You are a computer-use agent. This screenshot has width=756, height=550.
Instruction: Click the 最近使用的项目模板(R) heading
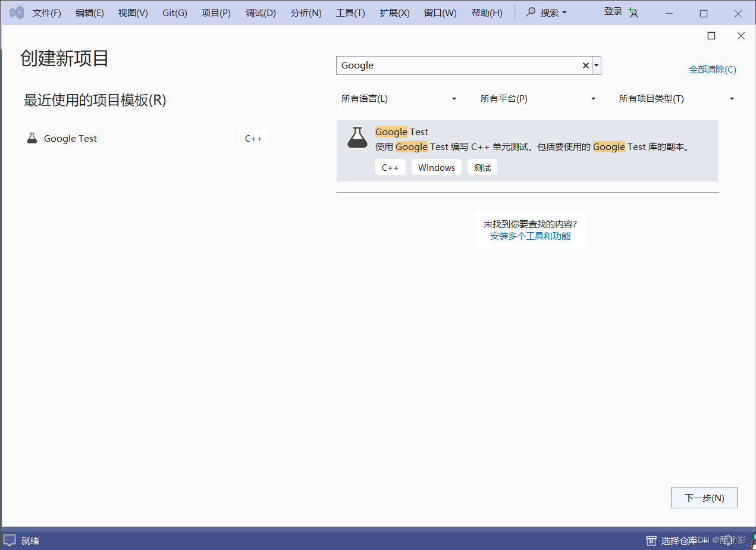(95, 100)
